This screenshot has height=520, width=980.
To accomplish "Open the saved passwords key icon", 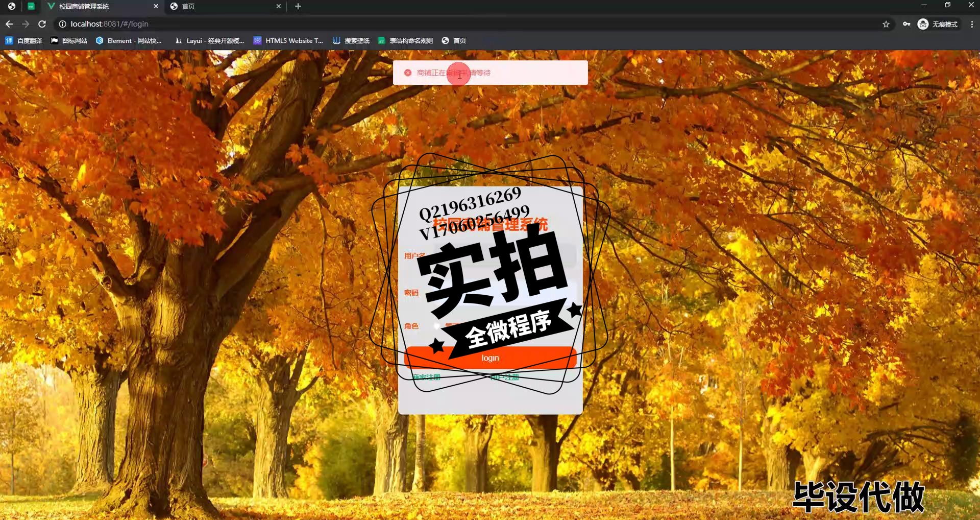I will (906, 24).
